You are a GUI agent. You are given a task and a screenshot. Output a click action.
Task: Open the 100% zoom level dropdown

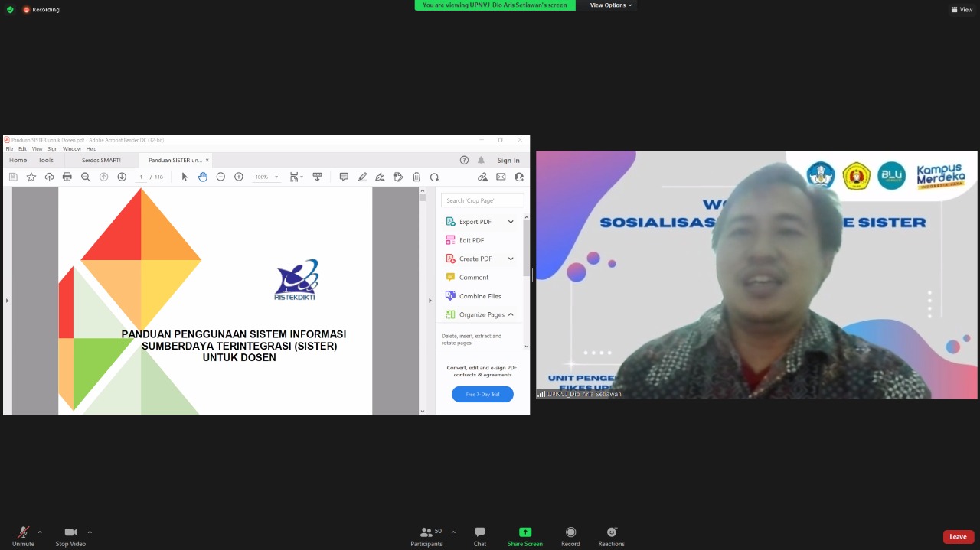tap(266, 177)
